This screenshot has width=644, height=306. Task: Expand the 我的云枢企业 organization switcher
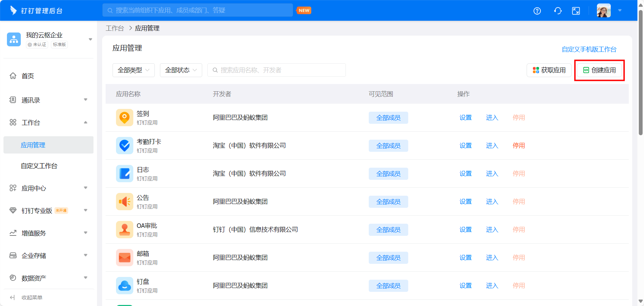point(90,39)
